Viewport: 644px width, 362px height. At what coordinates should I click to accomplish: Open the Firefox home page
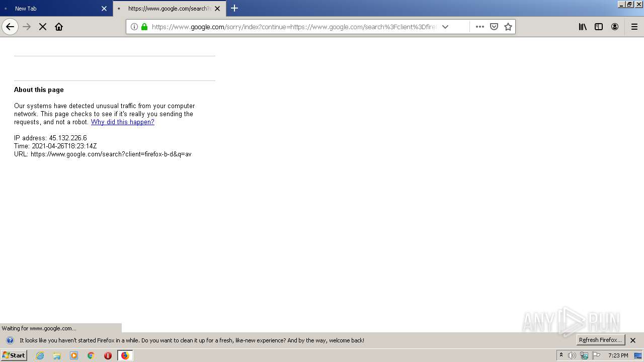(x=59, y=27)
